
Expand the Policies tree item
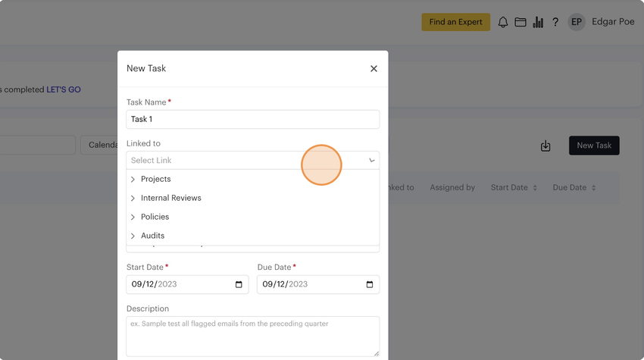coord(133,218)
